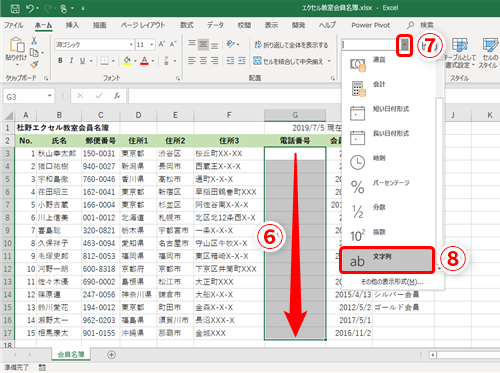
Task: Open the font name combo box
Action: 94,44
